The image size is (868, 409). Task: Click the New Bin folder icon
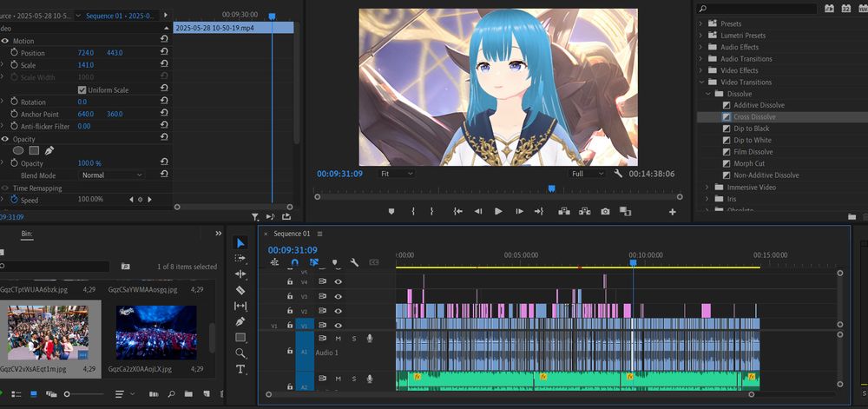[x=188, y=394]
